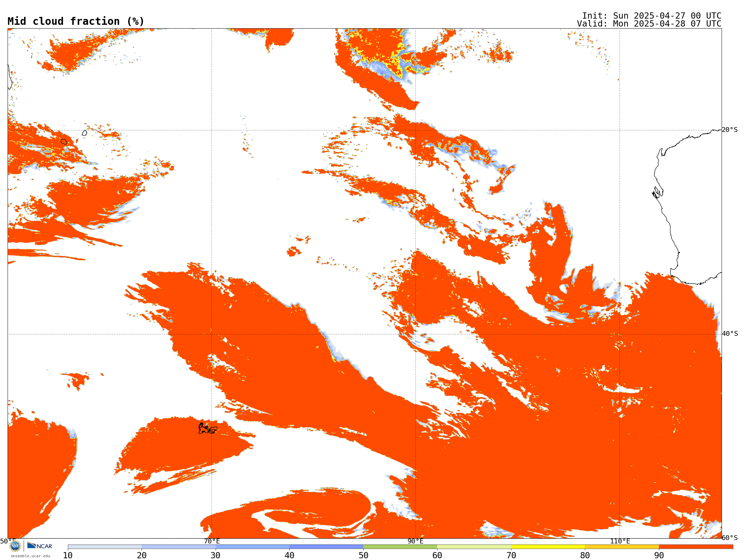This screenshot has width=744, height=560.
Task: Click the 20°S latitude label
Action: pyautogui.click(x=730, y=130)
